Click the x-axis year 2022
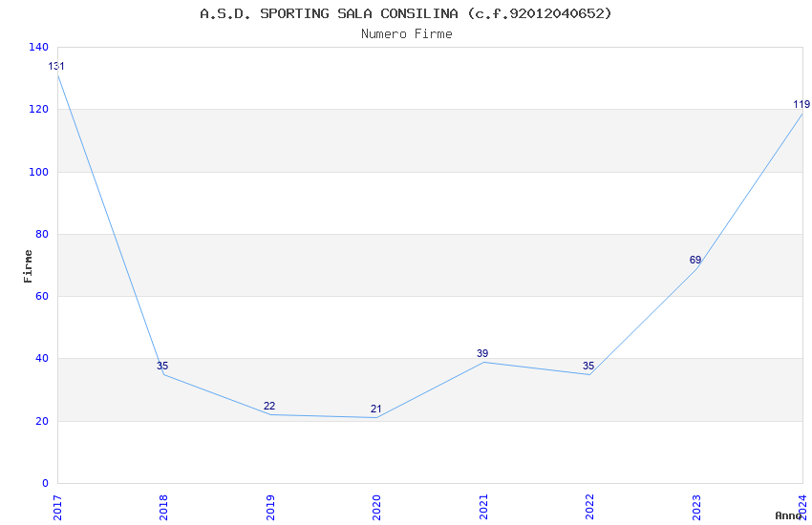The width and height of the screenshot is (812, 525). coord(589,508)
